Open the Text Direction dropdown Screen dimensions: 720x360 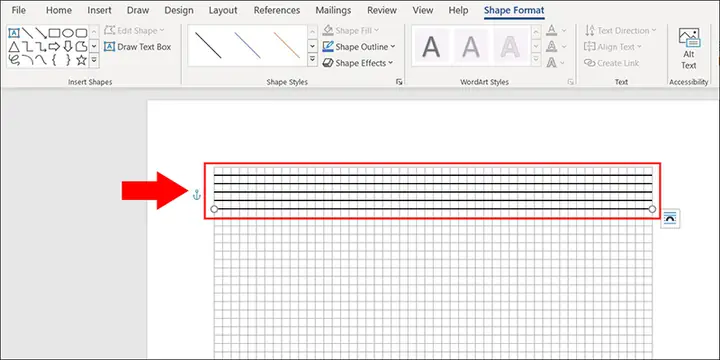(620, 31)
